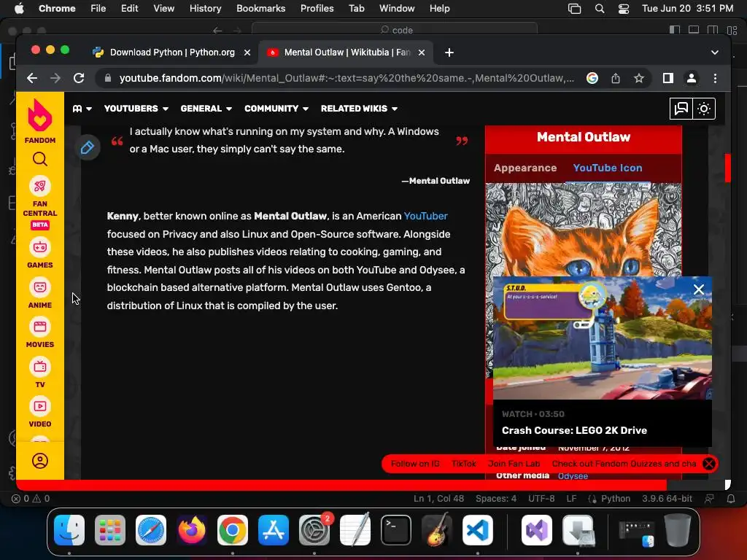
Task: Open Chrome profile avatar icon
Action: pyautogui.click(x=692, y=78)
